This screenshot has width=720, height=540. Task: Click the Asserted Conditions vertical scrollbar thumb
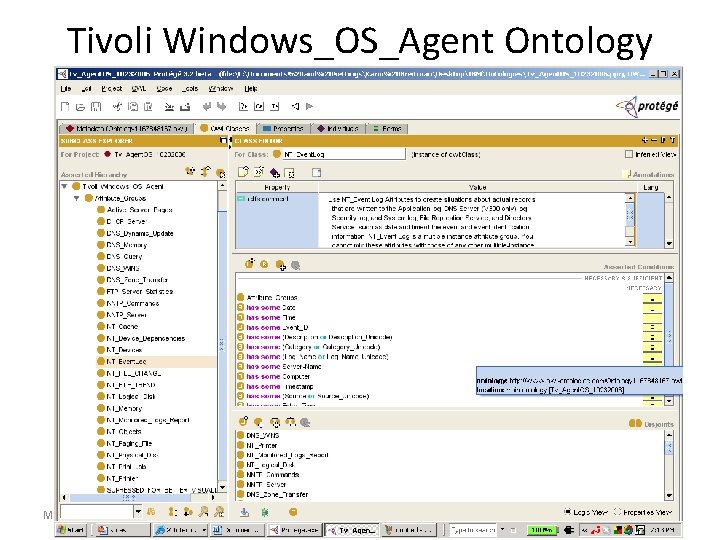pos(669,336)
